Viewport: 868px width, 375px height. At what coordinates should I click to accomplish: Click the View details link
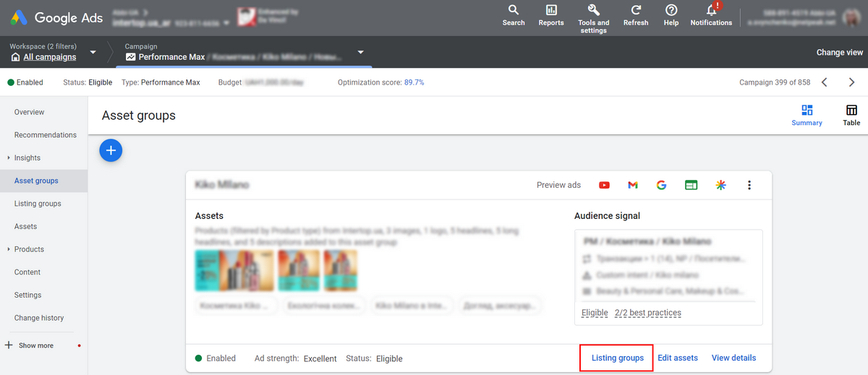[733, 358]
